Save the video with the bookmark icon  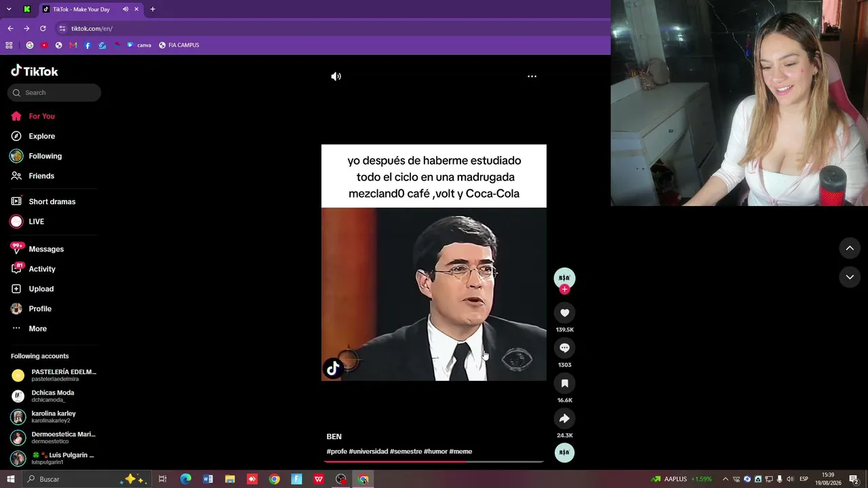pos(564,383)
